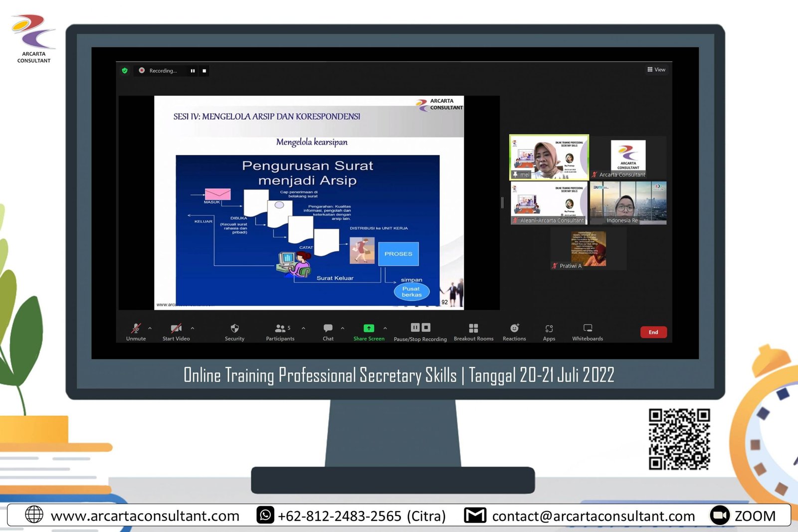Expand the arrow next to Participants

click(303, 328)
